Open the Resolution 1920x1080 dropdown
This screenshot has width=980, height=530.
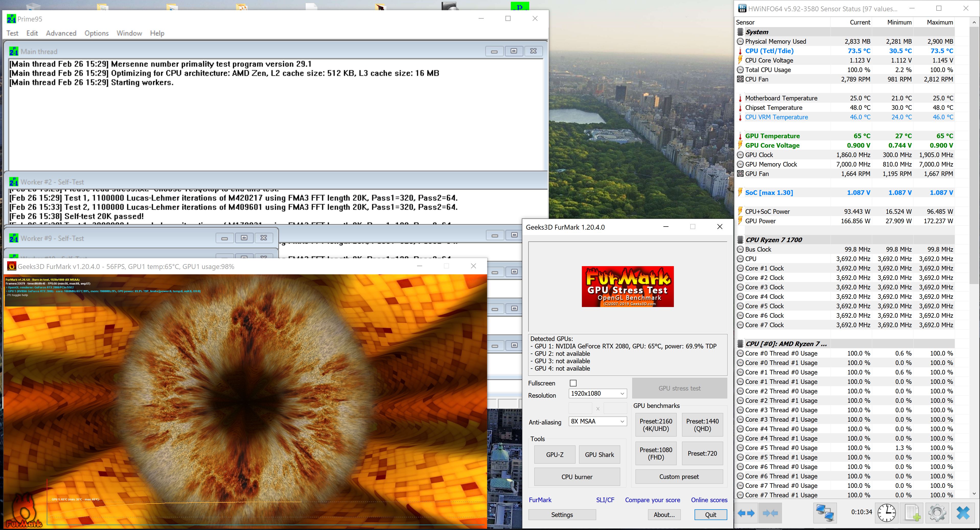click(597, 394)
